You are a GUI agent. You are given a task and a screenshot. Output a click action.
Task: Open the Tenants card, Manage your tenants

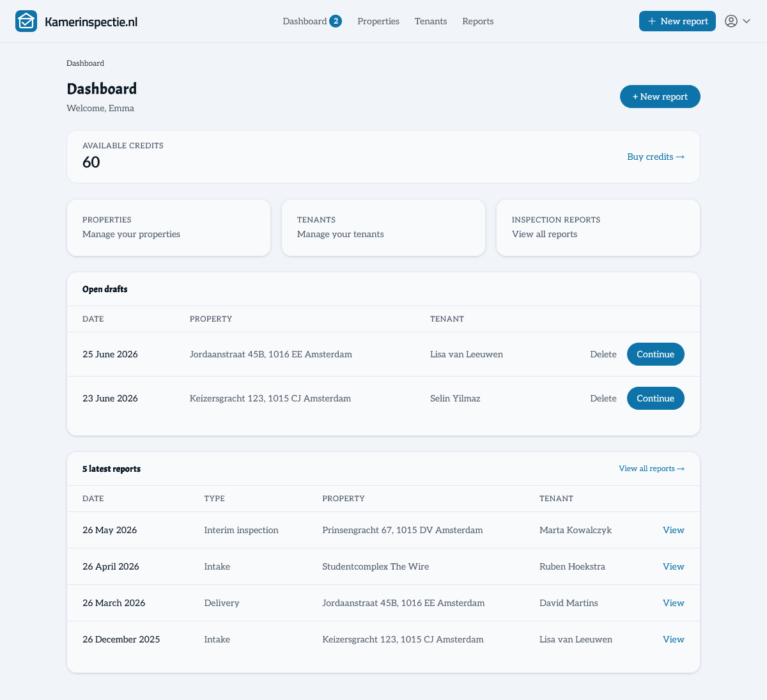pyautogui.click(x=383, y=228)
